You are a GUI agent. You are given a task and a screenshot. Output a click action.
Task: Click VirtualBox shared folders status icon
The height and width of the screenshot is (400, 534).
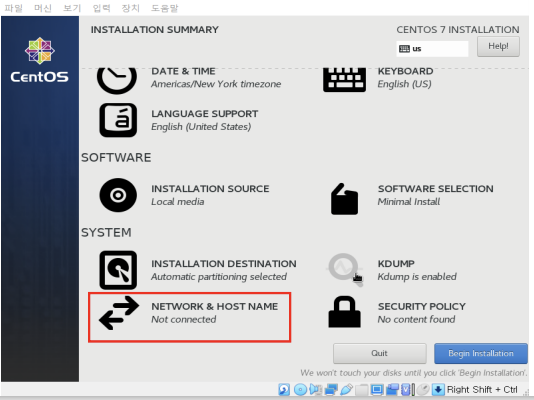tap(362, 389)
